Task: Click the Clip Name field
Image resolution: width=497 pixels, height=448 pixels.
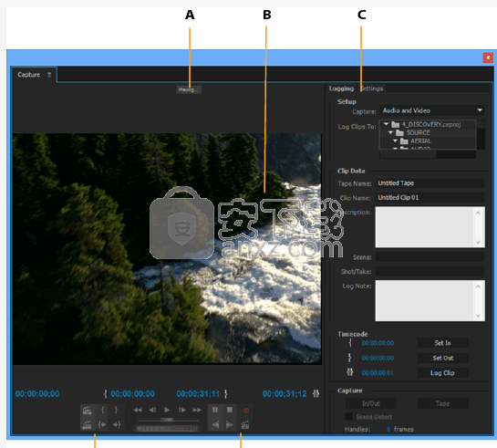Action: point(430,197)
